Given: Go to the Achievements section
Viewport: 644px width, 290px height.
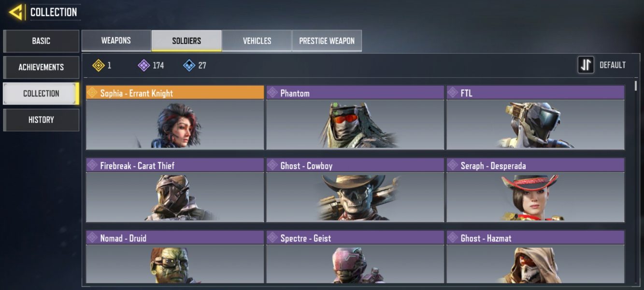Looking at the screenshot, I should point(41,67).
